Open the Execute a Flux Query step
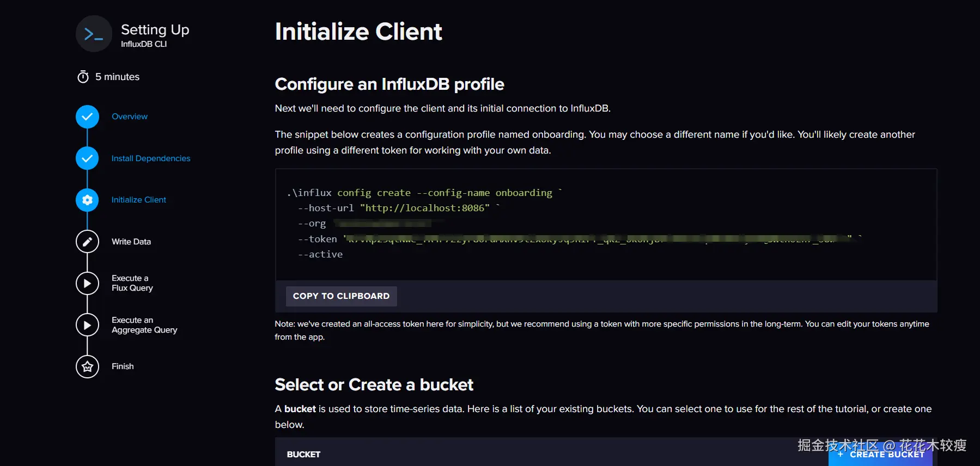Screen dimensions: 980x466 click(x=132, y=283)
